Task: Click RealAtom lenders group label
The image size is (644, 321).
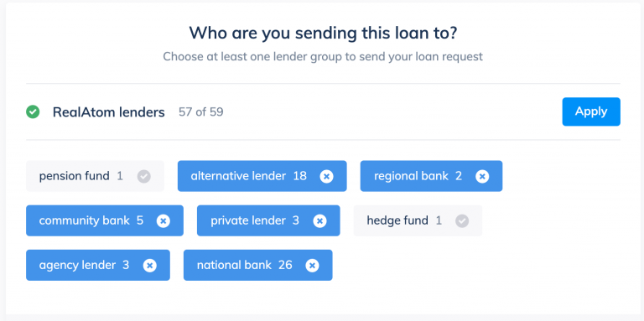Action: point(108,112)
